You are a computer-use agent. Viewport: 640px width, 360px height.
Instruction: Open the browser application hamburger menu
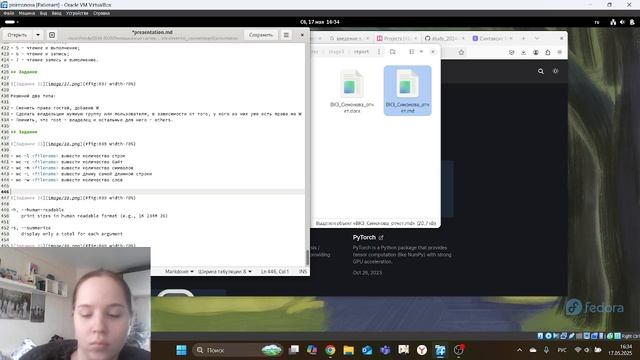click(560, 52)
